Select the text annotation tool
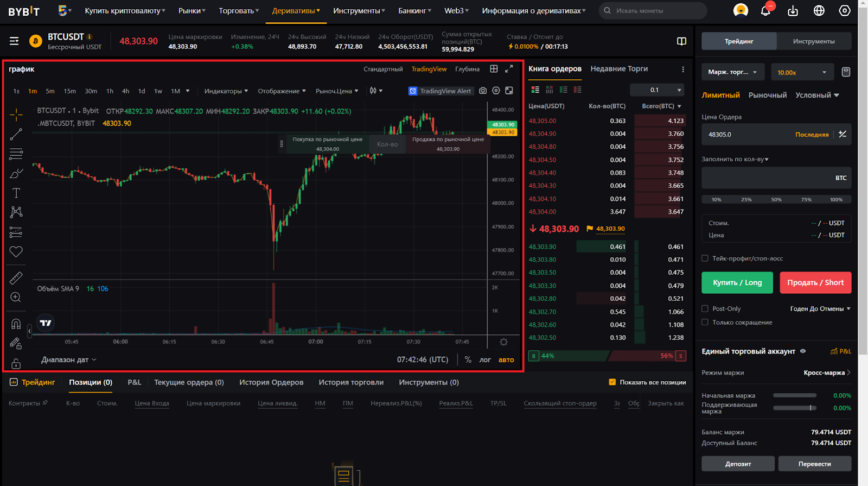The width and height of the screenshot is (868, 486). [16, 193]
